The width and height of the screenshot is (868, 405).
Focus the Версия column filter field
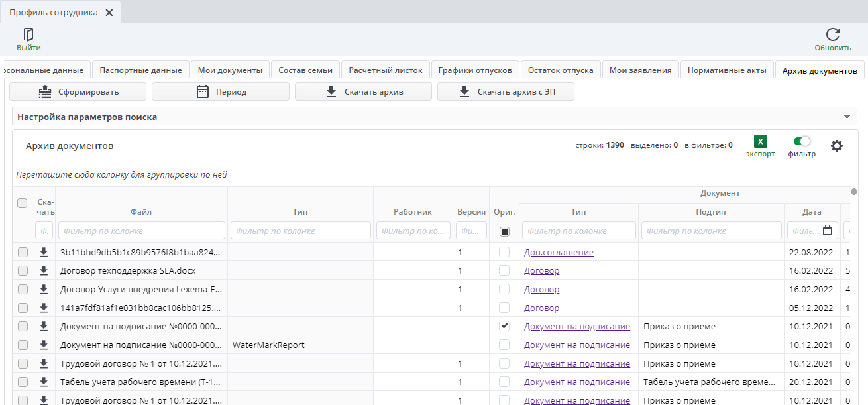point(472,231)
